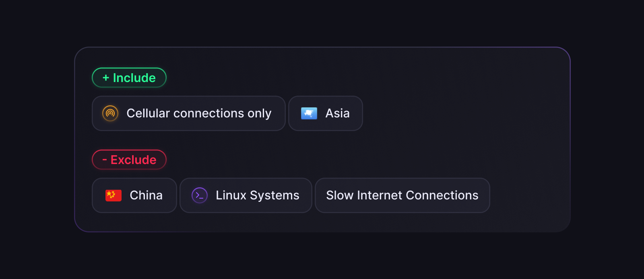Click the blue Asia map icon
Image resolution: width=644 pixels, height=279 pixels.
[309, 113]
